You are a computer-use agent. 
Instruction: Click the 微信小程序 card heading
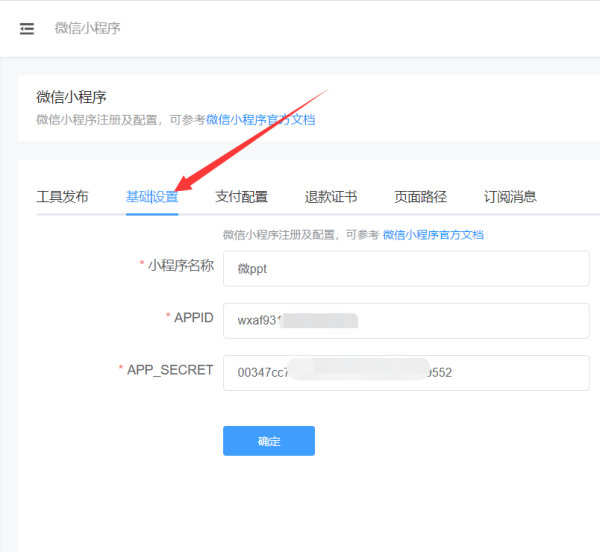point(71,97)
